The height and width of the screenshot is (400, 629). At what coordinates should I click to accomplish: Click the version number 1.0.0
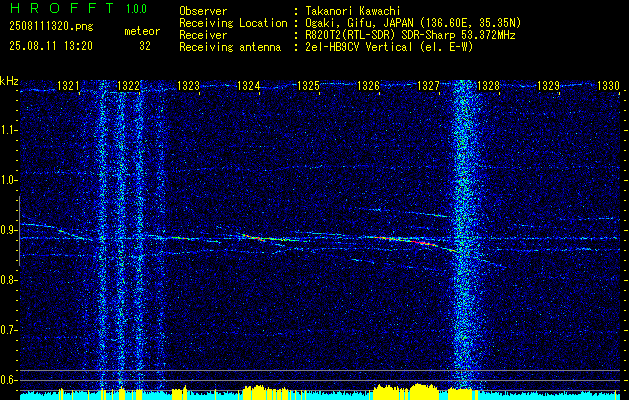pos(136,8)
